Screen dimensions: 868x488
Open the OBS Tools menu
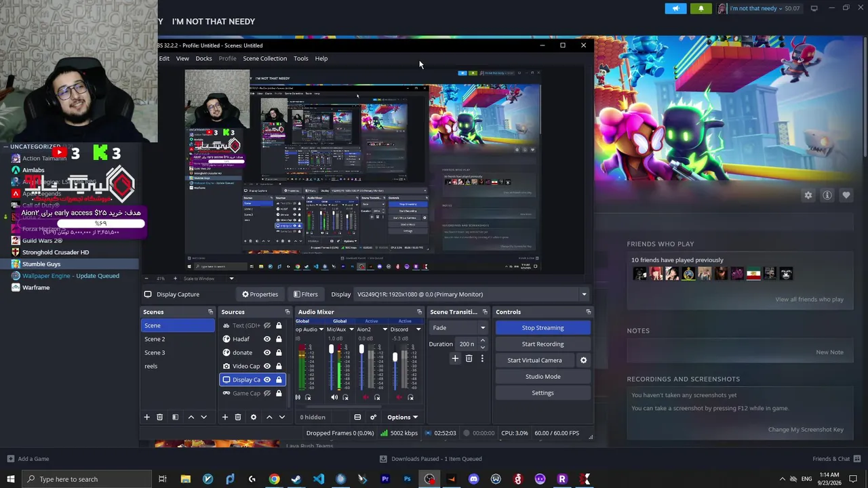pyautogui.click(x=301, y=58)
